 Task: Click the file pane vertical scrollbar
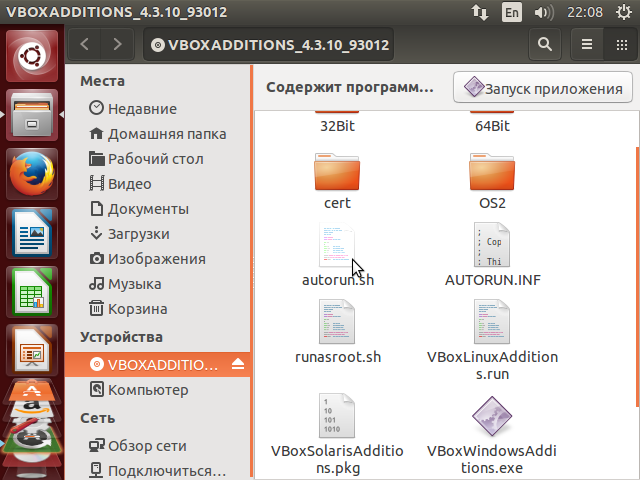coord(637,277)
